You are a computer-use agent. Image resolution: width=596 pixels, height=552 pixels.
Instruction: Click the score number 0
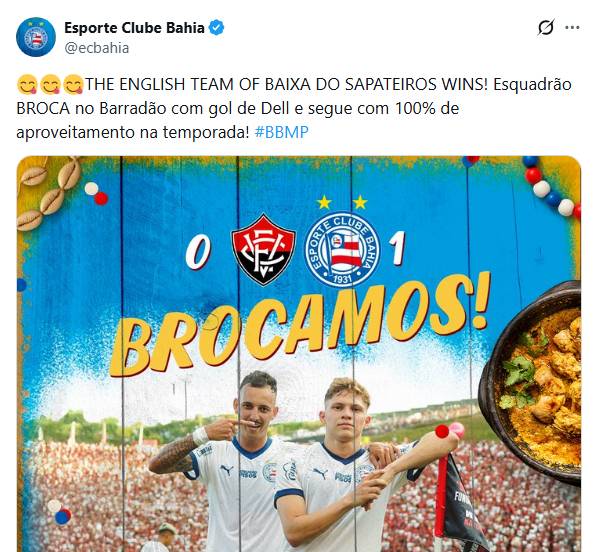point(198,251)
